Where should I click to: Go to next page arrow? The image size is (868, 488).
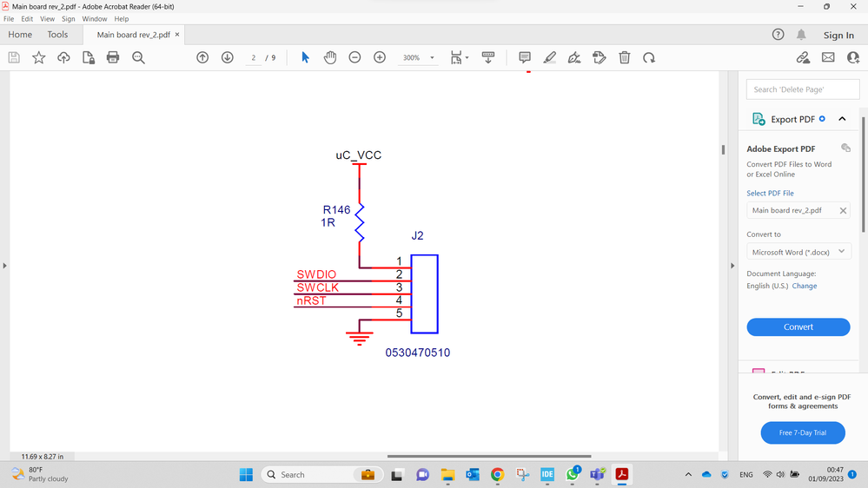point(228,57)
